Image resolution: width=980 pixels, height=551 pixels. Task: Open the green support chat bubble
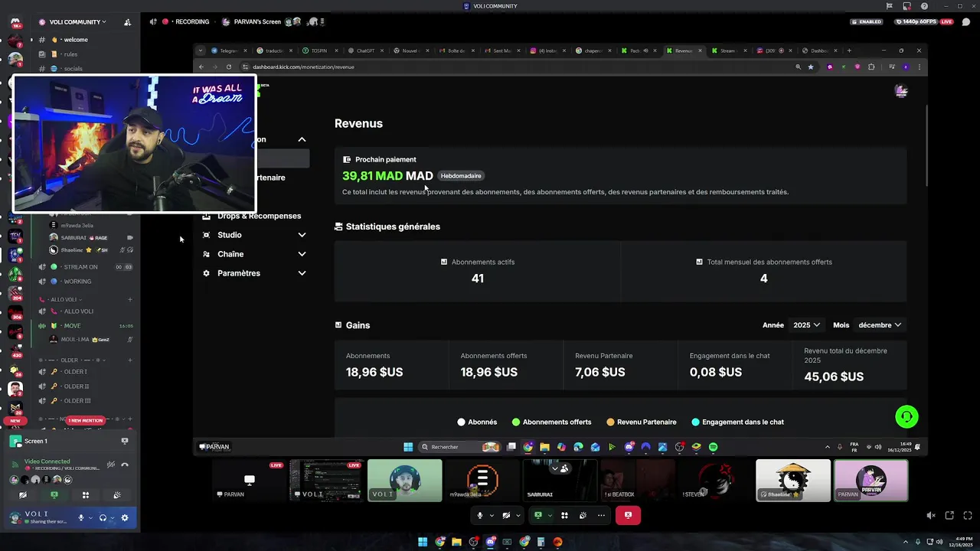click(906, 416)
